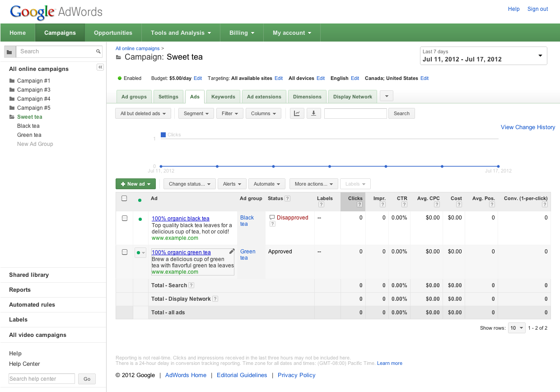Click the green status dot of black tea ad

(x=140, y=219)
